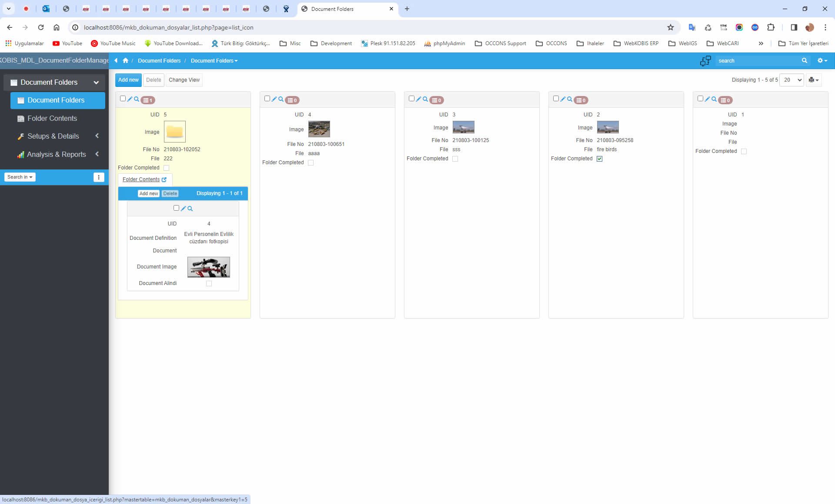Screen dimensions: 835x504
Task: Click the edit pencil icon on UID 5 card
Action: 130,99
